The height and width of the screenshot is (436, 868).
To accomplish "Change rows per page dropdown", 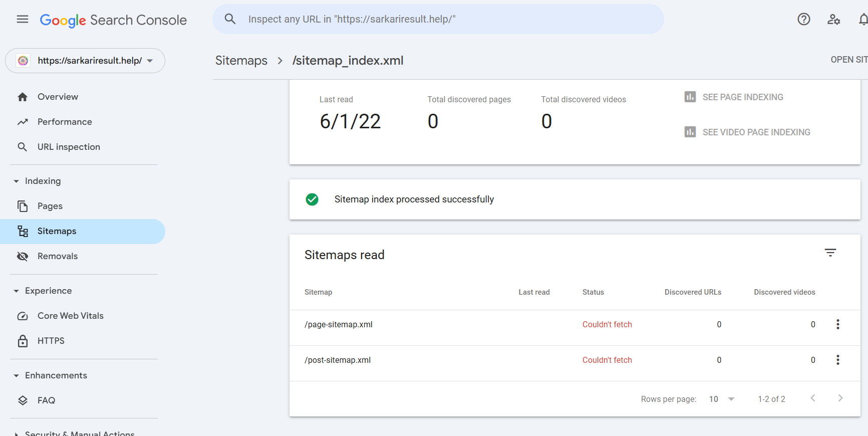I will [x=721, y=399].
